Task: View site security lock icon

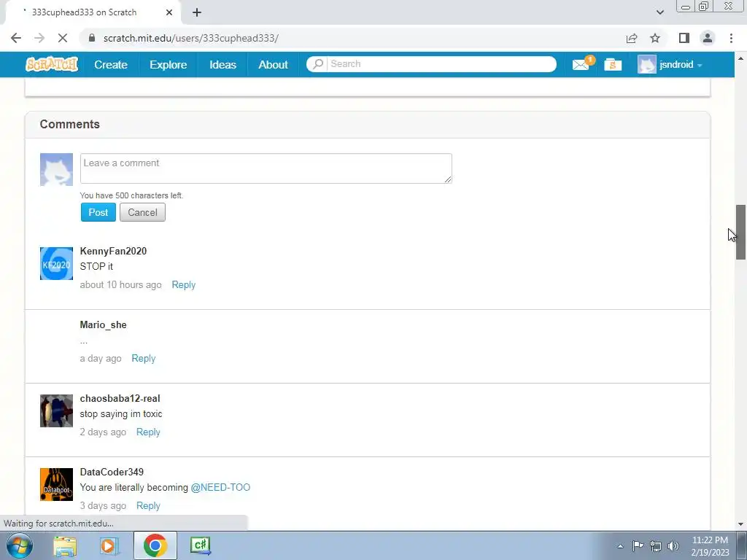Action: pos(93,38)
